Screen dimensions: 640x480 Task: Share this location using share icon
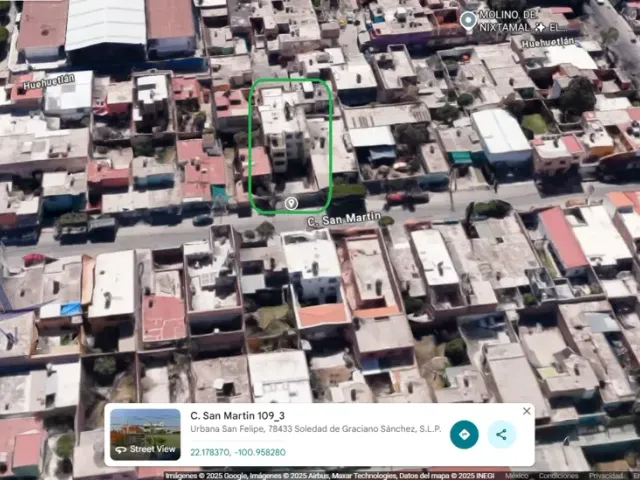coord(502,434)
